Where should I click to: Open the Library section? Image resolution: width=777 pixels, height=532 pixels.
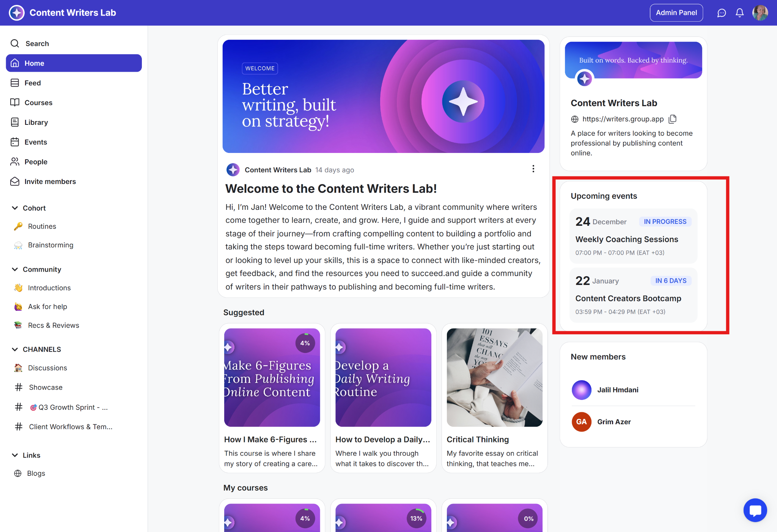pos(36,123)
